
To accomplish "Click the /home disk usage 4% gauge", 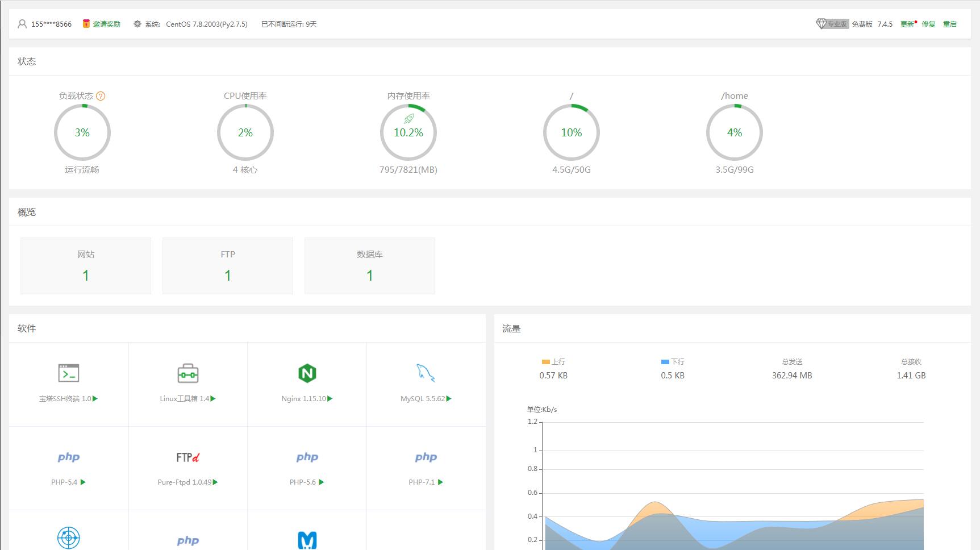I will [735, 132].
